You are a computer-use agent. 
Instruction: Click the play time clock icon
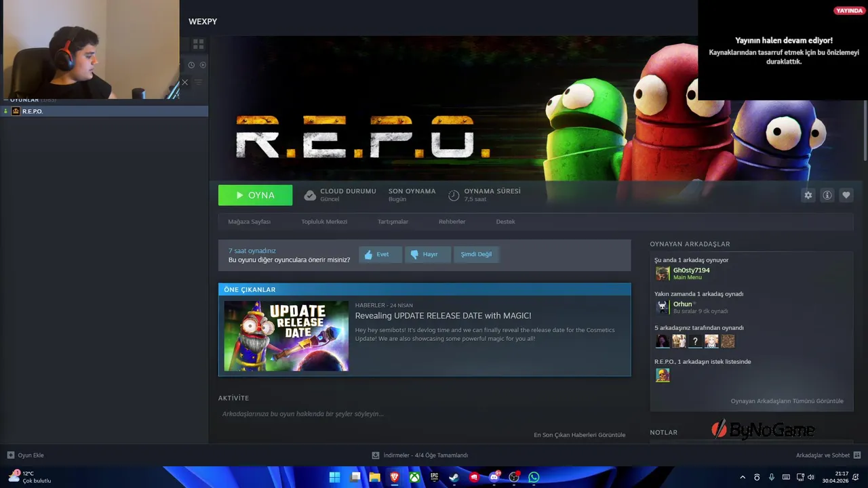[454, 195]
